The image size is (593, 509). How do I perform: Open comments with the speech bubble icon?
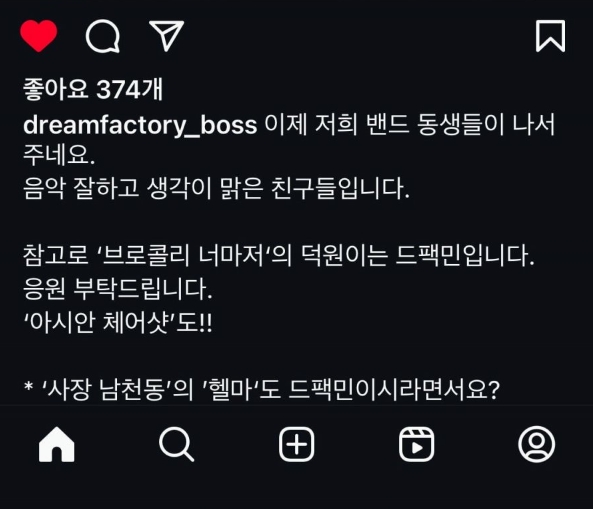(x=102, y=36)
